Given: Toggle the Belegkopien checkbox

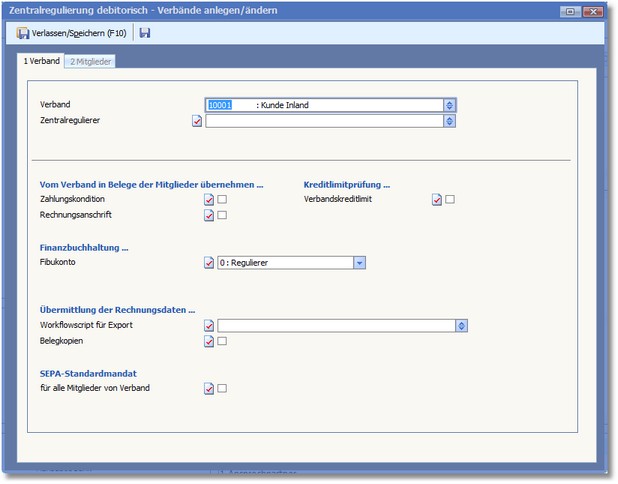Looking at the screenshot, I should pyautogui.click(x=222, y=342).
